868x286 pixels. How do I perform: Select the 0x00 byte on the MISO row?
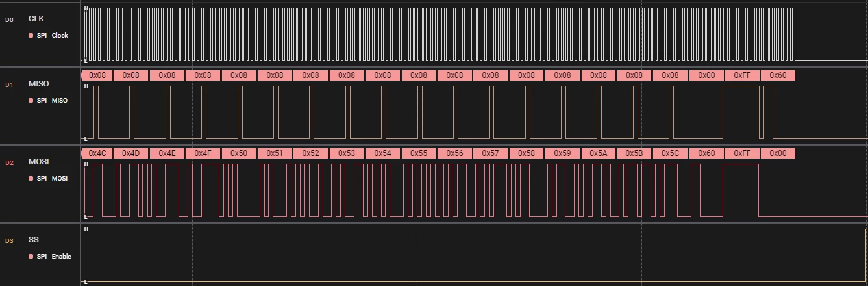707,75
